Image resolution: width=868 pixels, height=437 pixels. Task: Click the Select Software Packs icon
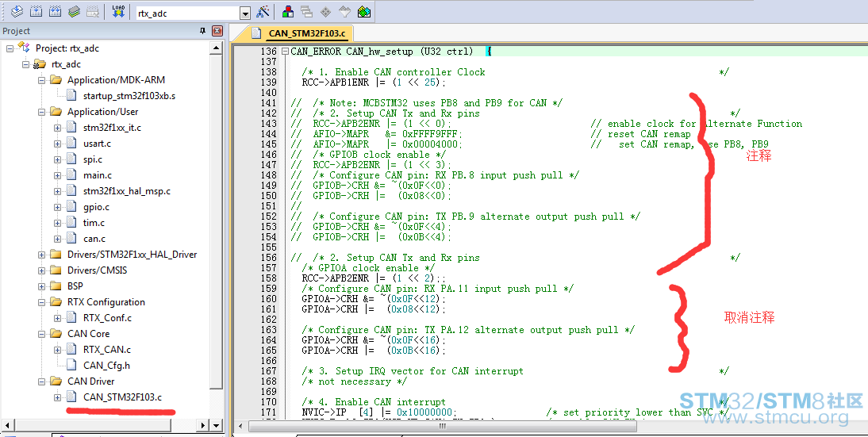[344, 12]
